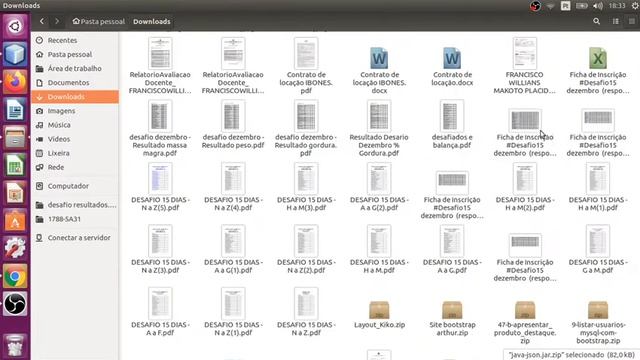
Task: Click the 18:33 clock in panel
Action: [617, 6]
